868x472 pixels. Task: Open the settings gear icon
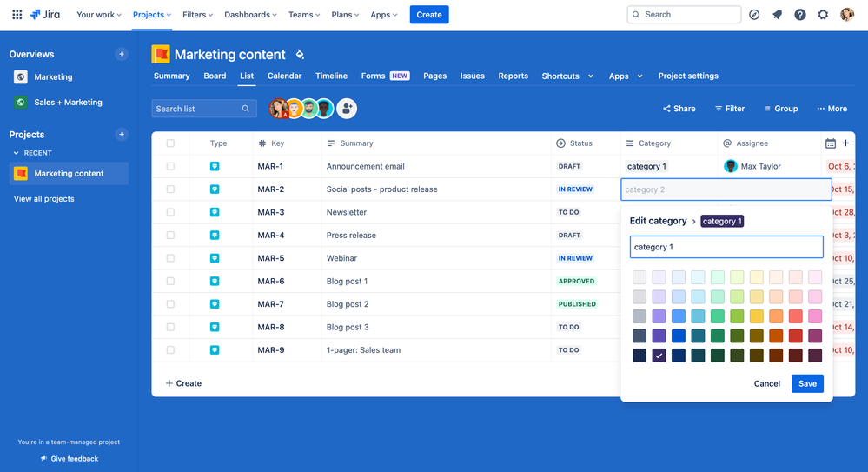pyautogui.click(x=823, y=15)
